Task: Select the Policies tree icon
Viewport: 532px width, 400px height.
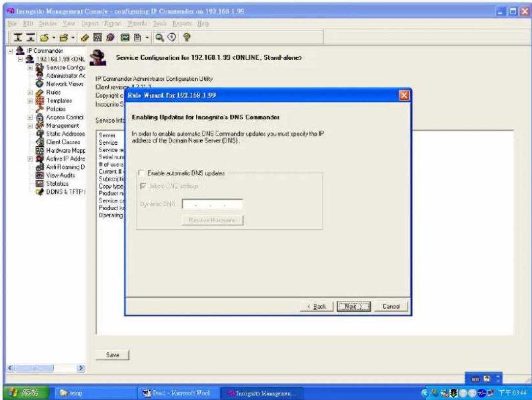Action: pyautogui.click(x=40, y=109)
